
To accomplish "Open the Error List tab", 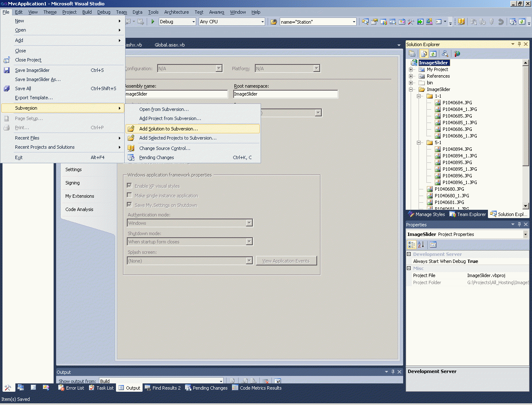I will (x=71, y=388).
